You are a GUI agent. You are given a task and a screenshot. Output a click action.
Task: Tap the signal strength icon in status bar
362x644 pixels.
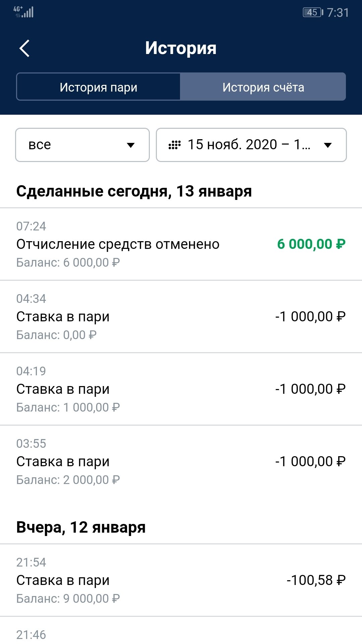tap(24, 12)
